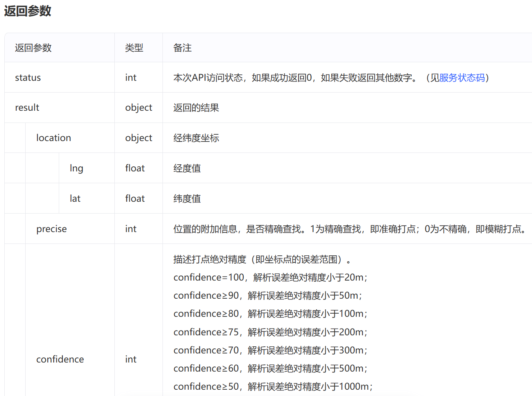Open the 服务状态码 link

click(462, 78)
